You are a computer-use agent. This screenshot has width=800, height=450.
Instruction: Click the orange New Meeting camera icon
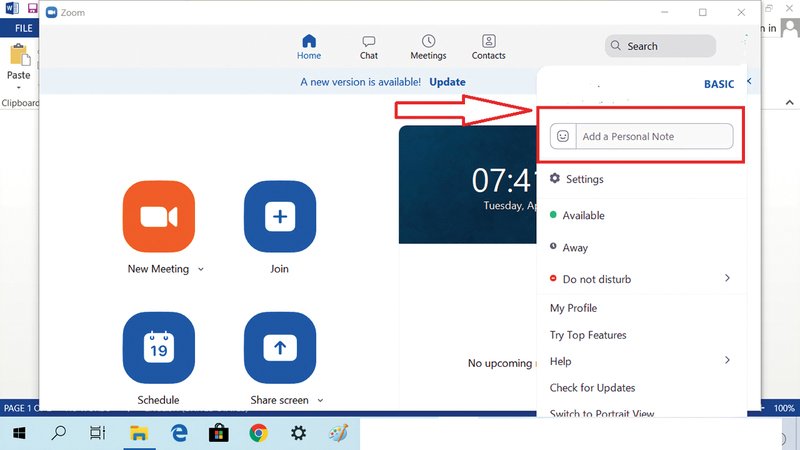[x=158, y=216]
